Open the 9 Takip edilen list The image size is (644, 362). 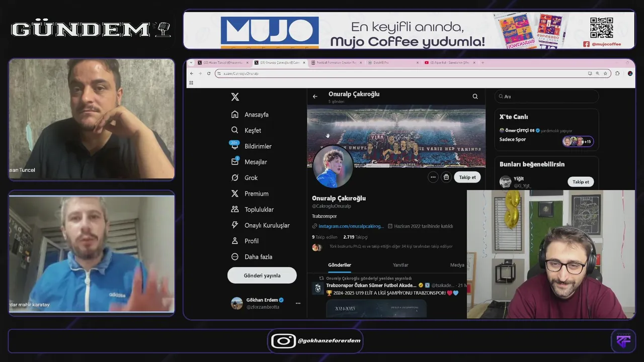[325, 237]
